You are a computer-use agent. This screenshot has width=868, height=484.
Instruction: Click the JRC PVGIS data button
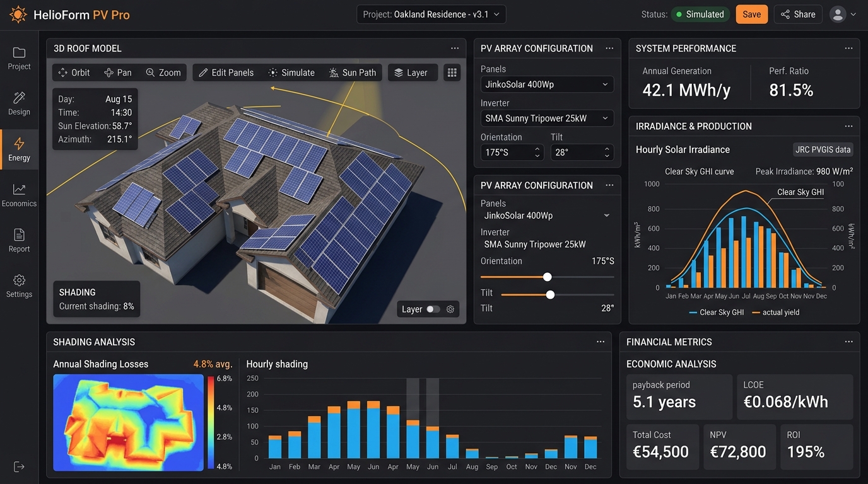(823, 149)
